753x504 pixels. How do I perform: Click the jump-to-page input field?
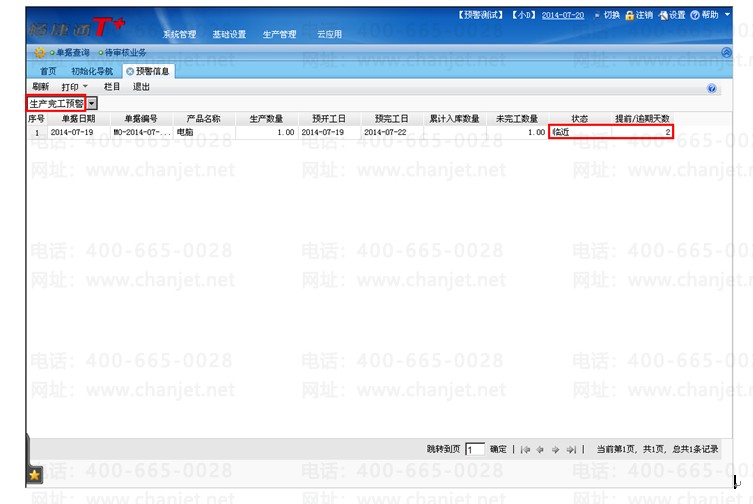(474, 450)
